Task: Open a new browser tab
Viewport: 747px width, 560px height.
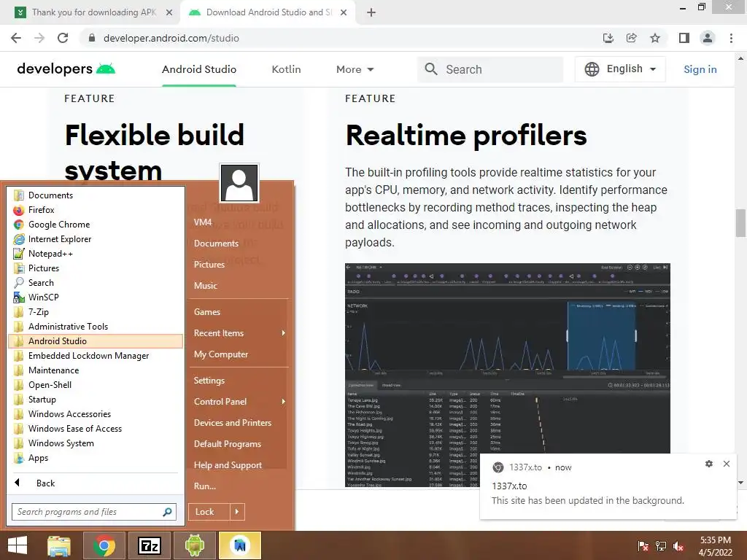Action: (x=371, y=12)
